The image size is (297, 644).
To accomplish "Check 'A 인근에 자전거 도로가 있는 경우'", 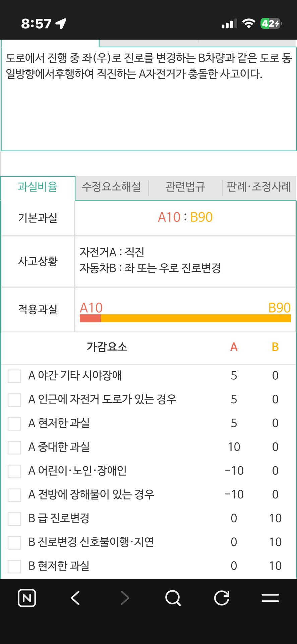I will (x=14, y=400).
